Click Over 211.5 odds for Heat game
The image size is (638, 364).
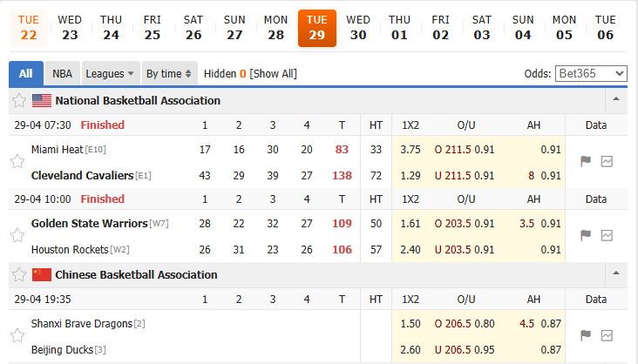(465, 150)
